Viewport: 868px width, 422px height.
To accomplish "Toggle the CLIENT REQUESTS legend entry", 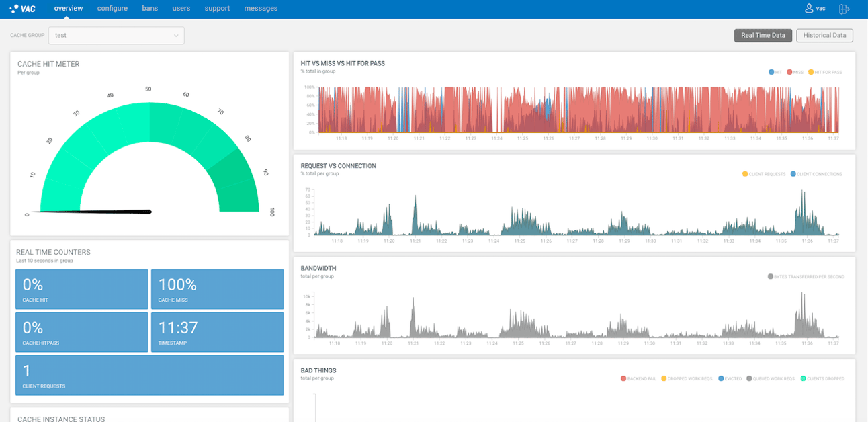I will pyautogui.click(x=764, y=174).
